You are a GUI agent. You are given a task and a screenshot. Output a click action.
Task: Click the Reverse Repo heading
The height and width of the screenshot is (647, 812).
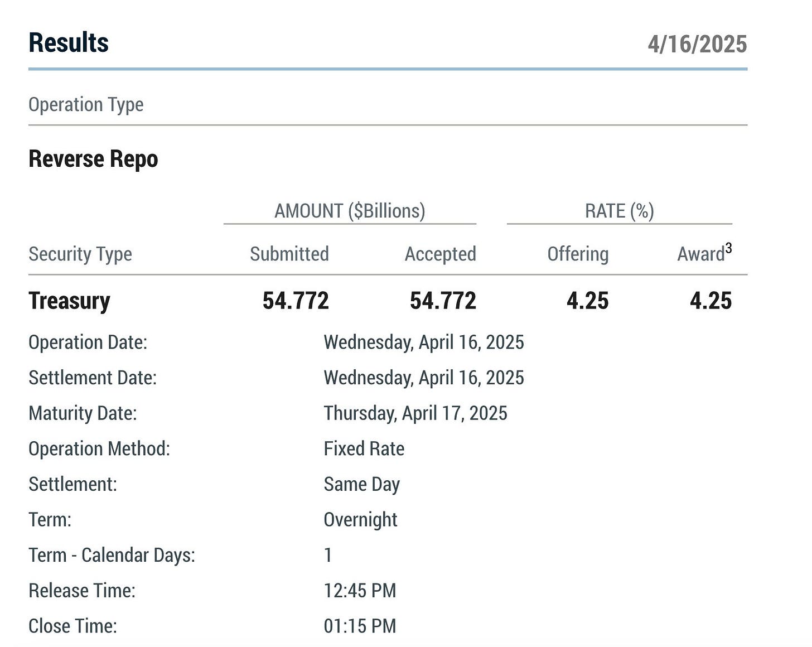coord(93,159)
